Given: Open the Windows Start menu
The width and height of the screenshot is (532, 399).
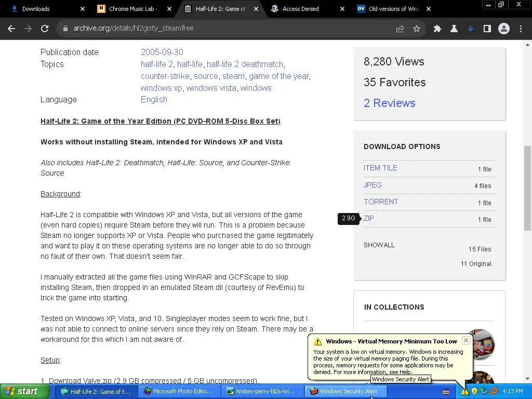Looking at the screenshot, I should tap(25, 392).
